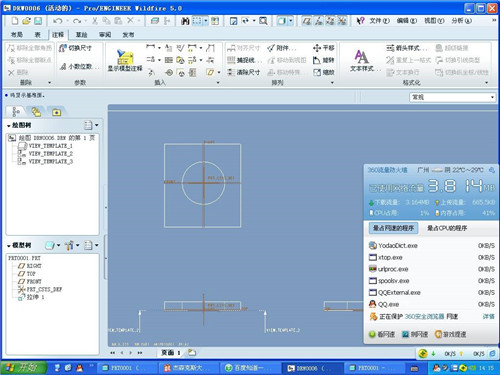Expand the 插入 group arrow

tap(218, 82)
